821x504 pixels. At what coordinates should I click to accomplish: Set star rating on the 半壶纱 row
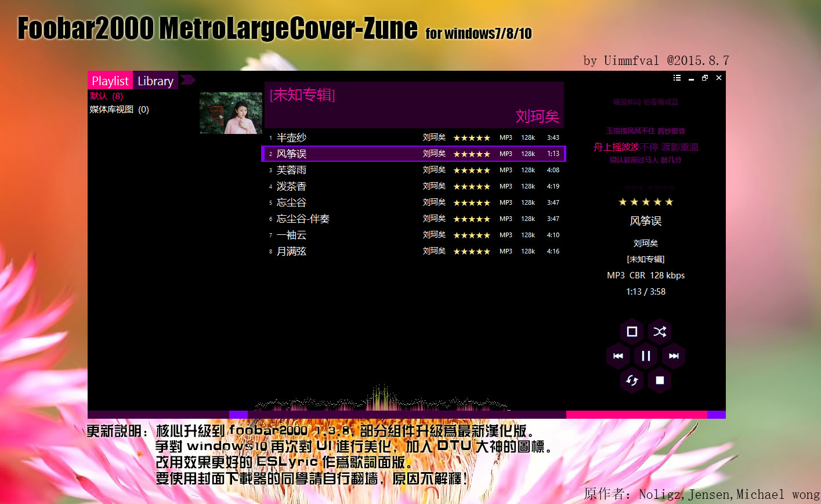472,138
